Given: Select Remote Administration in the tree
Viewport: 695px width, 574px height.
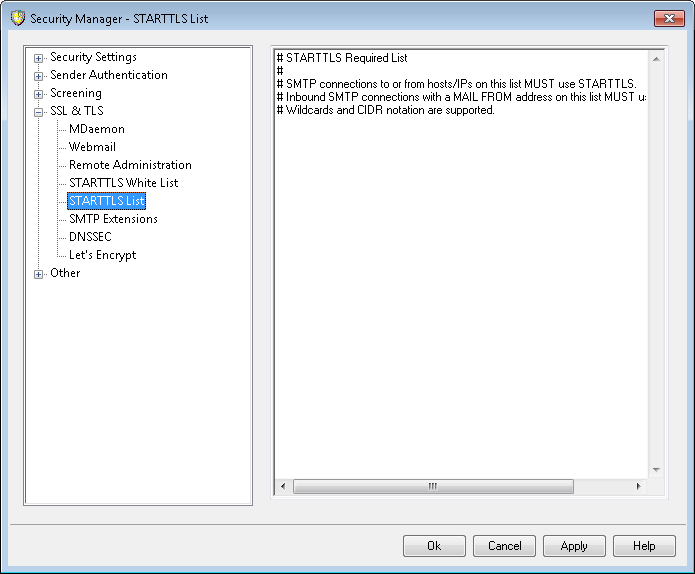Looking at the screenshot, I should click(130, 165).
